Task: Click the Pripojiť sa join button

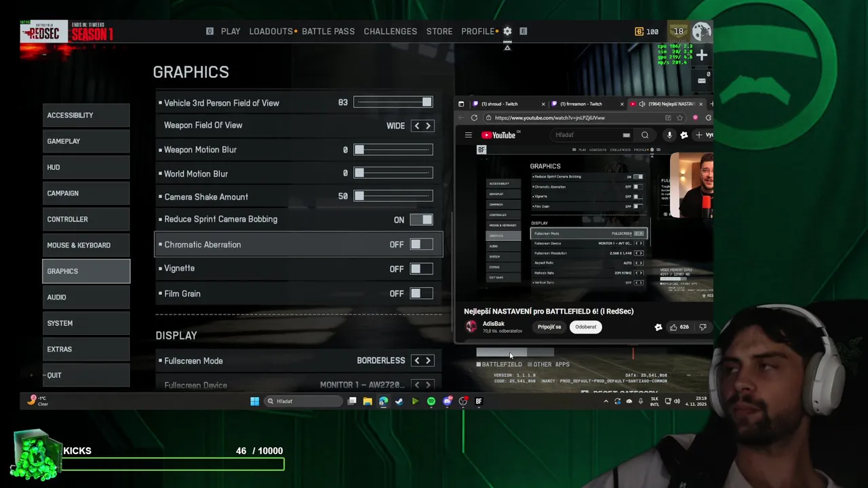Action: 549,327
